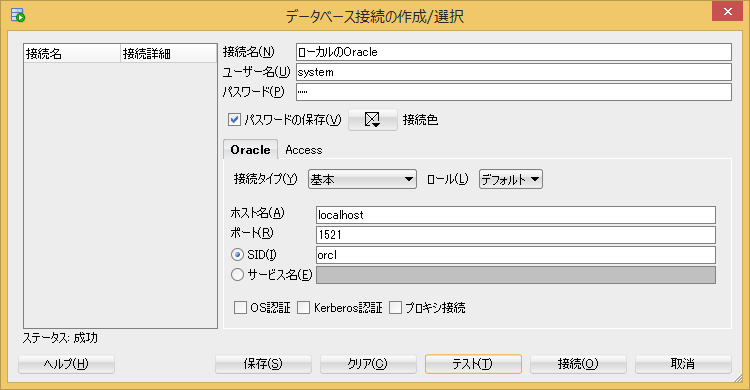Click the 接続詳細 column header
The height and width of the screenshot is (390, 750).
click(168, 54)
